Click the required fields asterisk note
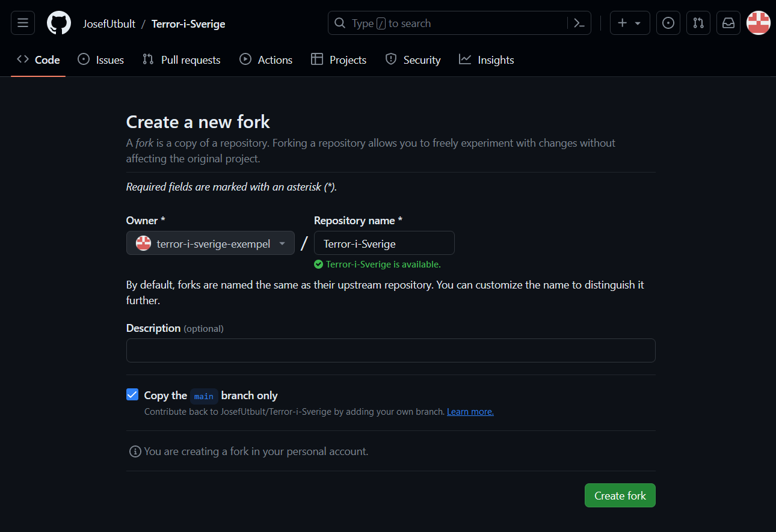Screen dimensions: 776x532 [232, 187]
